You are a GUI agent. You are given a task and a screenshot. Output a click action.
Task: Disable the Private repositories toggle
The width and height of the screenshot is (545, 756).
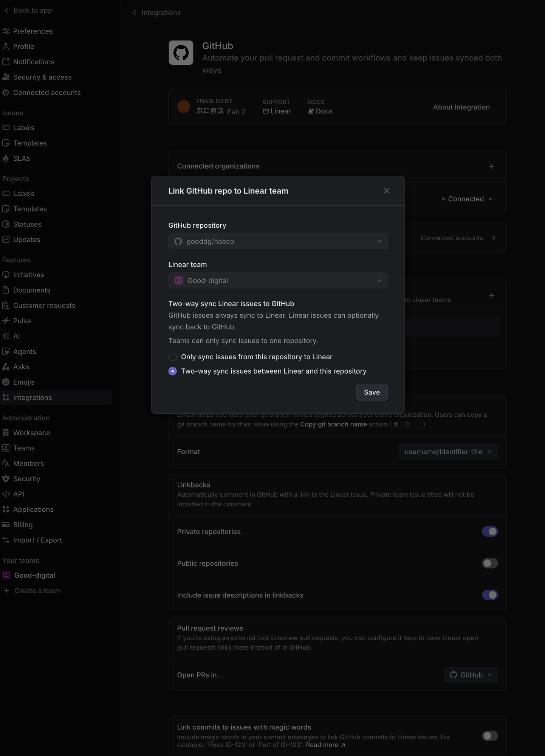(x=490, y=531)
